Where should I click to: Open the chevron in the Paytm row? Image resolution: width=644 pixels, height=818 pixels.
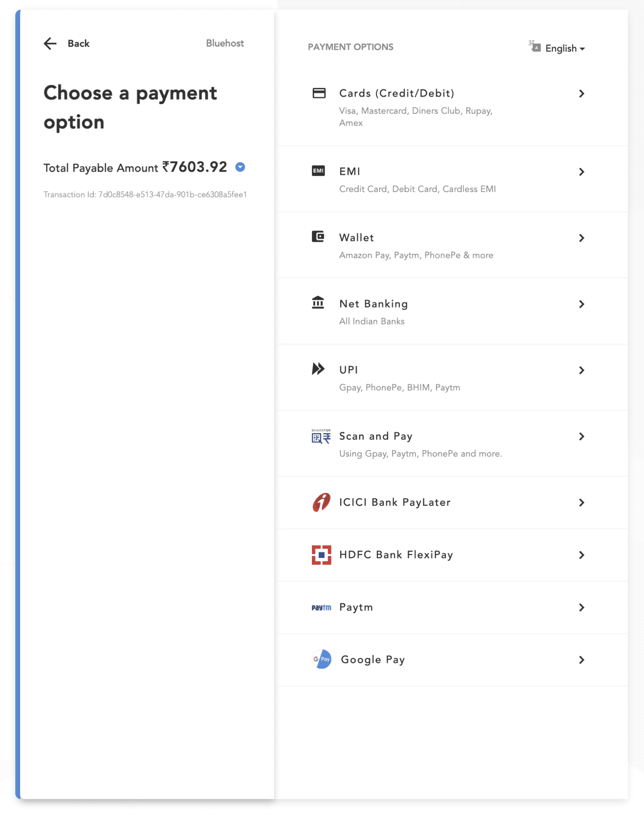pos(581,608)
